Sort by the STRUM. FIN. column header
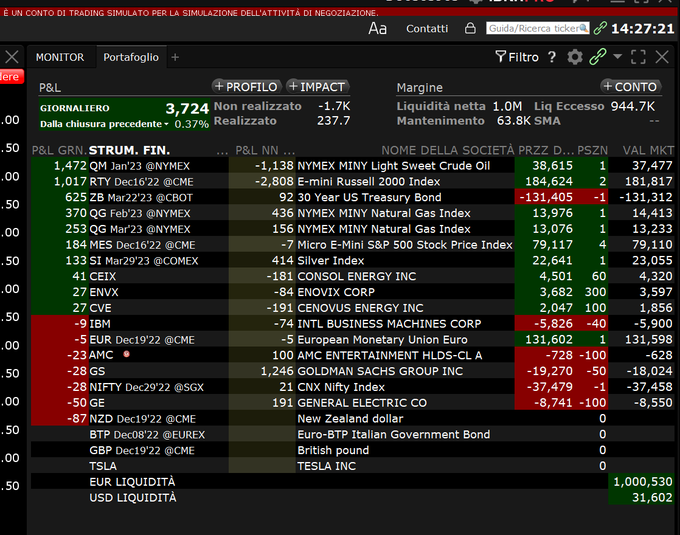Image resolution: width=680 pixels, height=535 pixels. coord(129,150)
